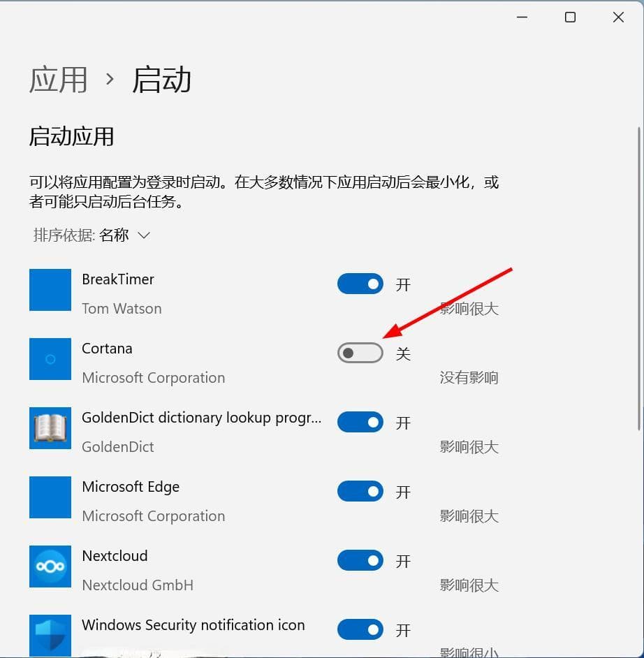Click the Windows Security shield icon
The width and height of the screenshot is (644, 658).
(50, 636)
